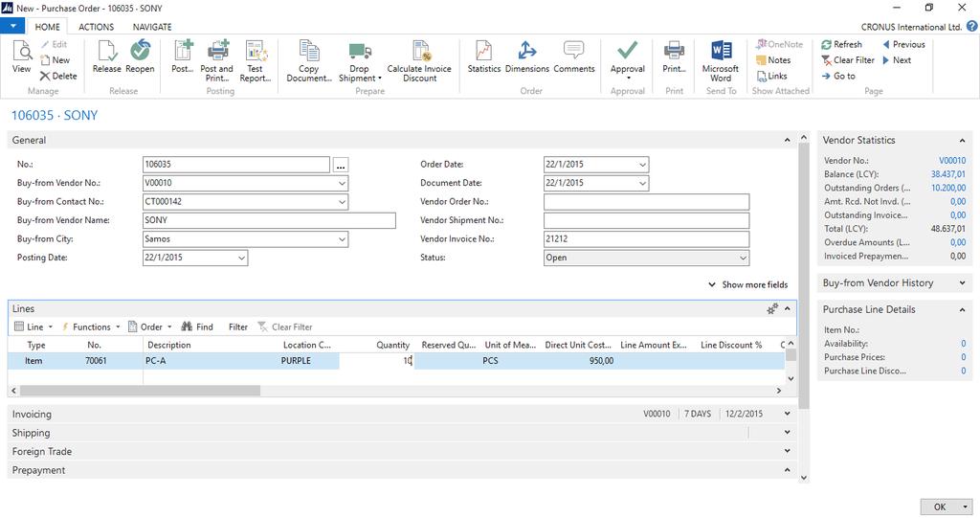Switch to ACTIONS ribbon tab
The width and height of the screenshot is (980, 518).
click(x=97, y=27)
